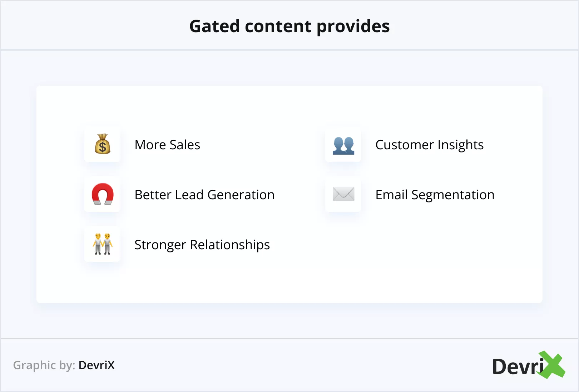This screenshot has width=579, height=392.
Task: Select the red magnet icon
Action: pyautogui.click(x=103, y=194)
